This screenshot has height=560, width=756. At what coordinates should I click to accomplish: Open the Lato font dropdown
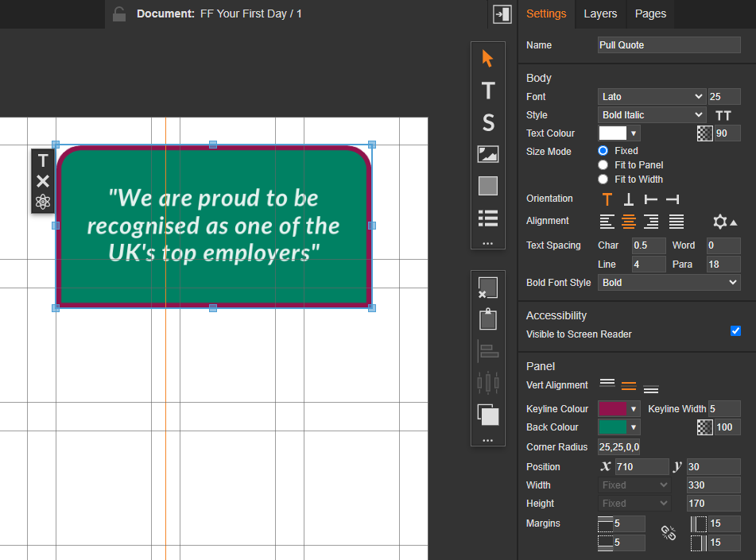pos(651,97)
